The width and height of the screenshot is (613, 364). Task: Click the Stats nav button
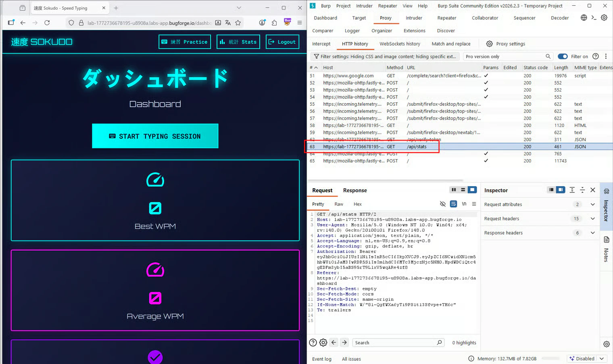click(238, 42)
